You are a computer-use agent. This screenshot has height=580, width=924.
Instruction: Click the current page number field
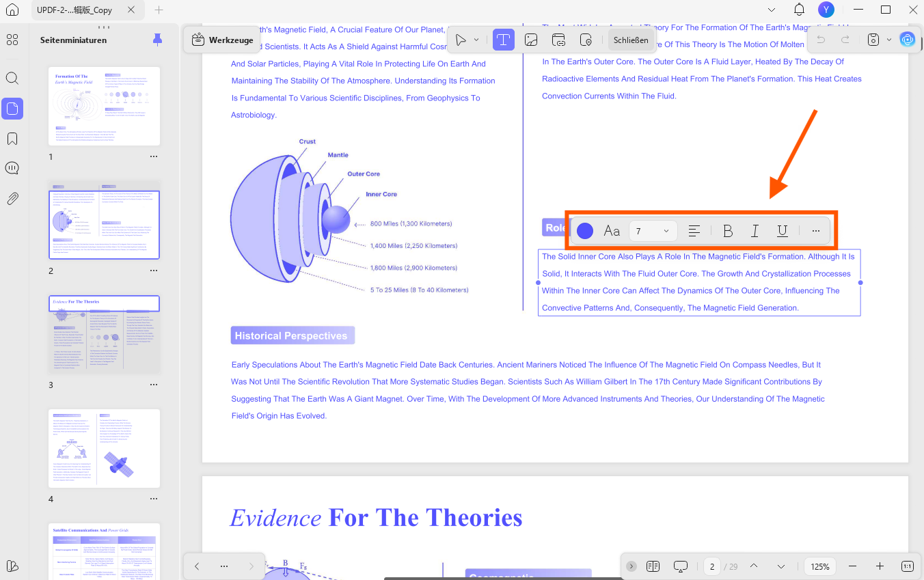pos(712,566)
